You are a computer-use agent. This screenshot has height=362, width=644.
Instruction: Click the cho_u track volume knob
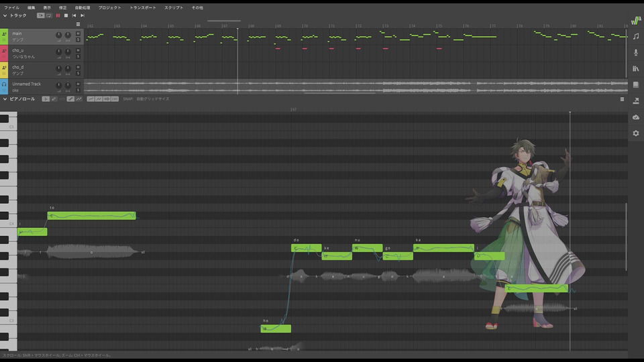59,52
